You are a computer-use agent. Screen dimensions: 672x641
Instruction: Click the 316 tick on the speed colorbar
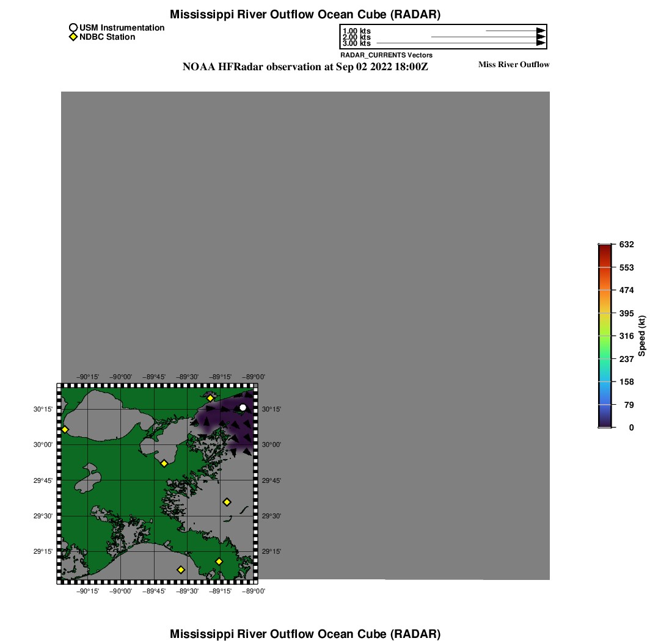(626, 336)
